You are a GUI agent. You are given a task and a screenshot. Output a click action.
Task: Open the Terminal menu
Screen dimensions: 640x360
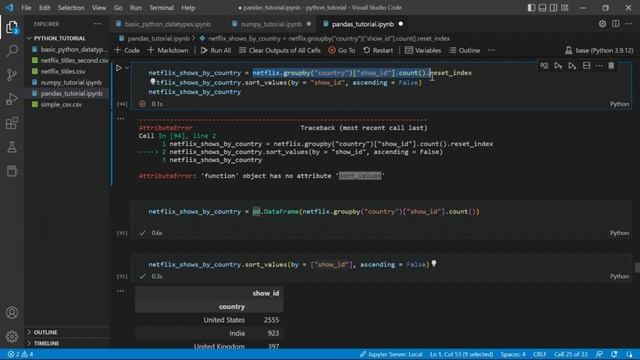tap(161, 8)
